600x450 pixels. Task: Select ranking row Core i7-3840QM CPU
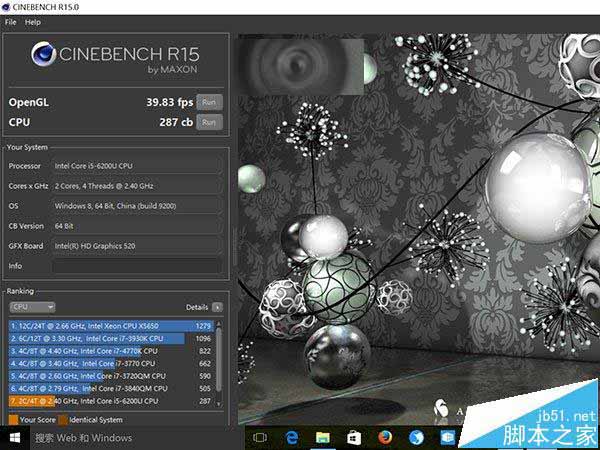tap(111, 388)
